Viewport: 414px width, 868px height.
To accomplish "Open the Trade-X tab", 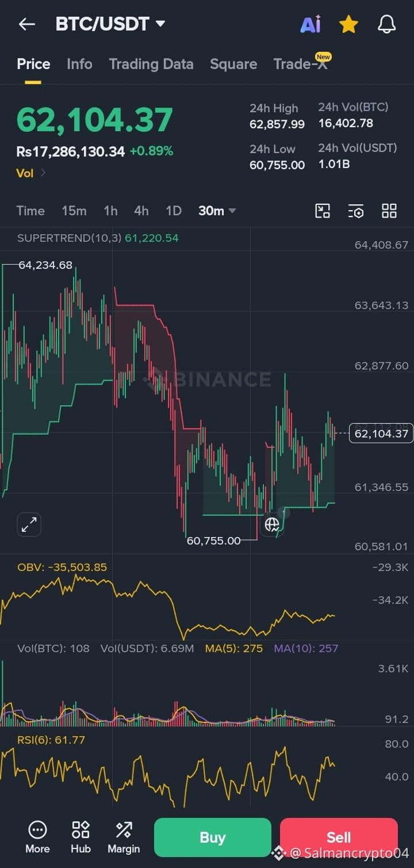I will pyautogui.click(x=301, y=64).
